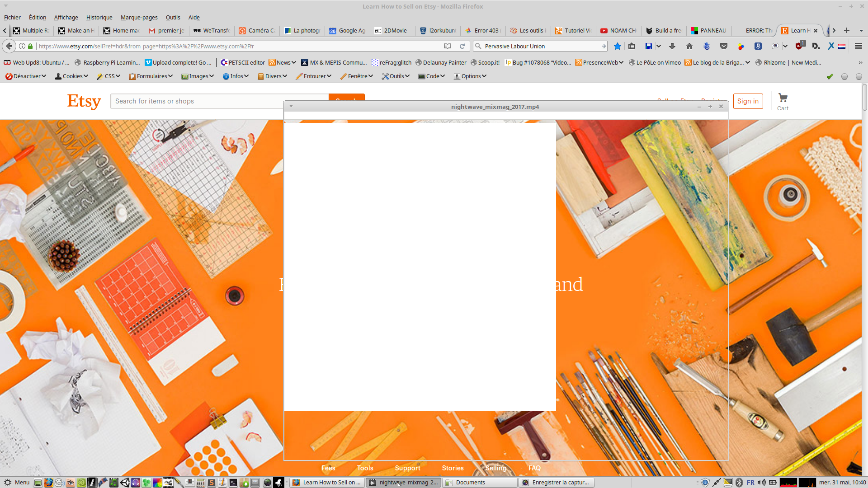Toggle the volume icon in tray
The width and height of the screenshot is (868, 488).
pyautogui.click(x=762, y=483)
